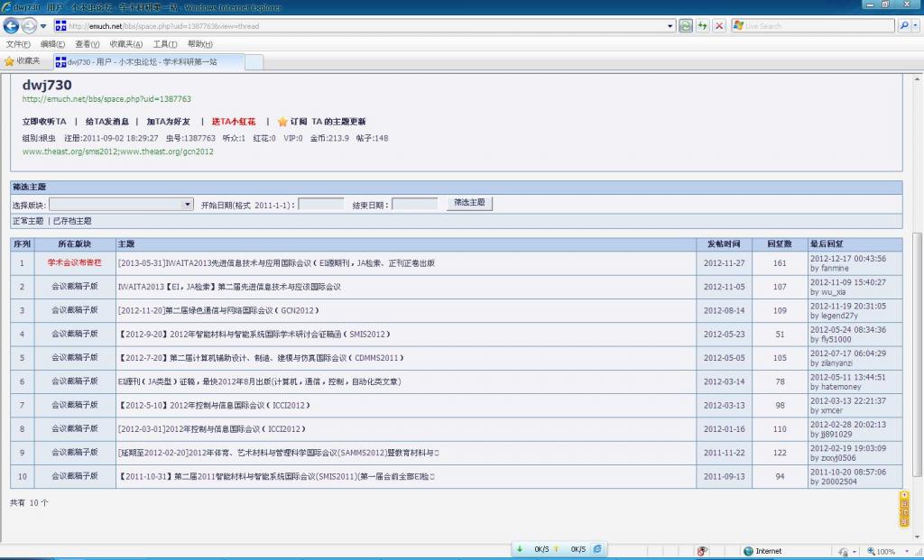Click the 订阅 TA 的主题更新 link

328,122
